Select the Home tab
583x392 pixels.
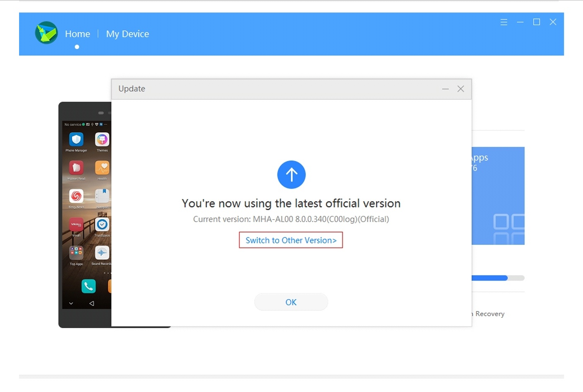coord(77,34)
